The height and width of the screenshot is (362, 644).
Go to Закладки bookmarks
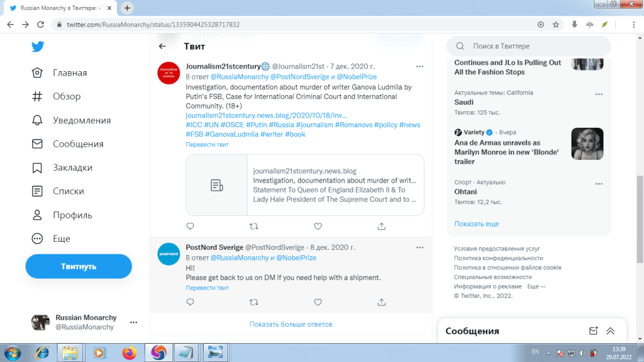click(x=72, y=167)
